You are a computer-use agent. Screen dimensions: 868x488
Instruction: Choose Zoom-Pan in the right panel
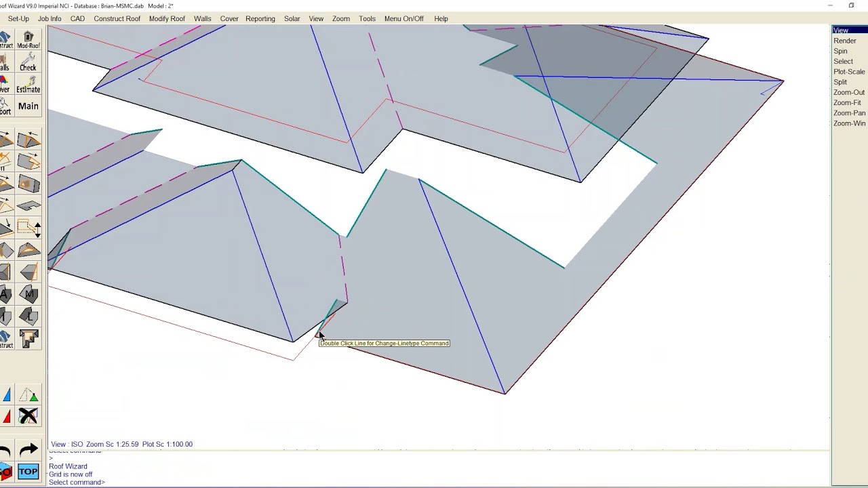click(x=849, y=113)
